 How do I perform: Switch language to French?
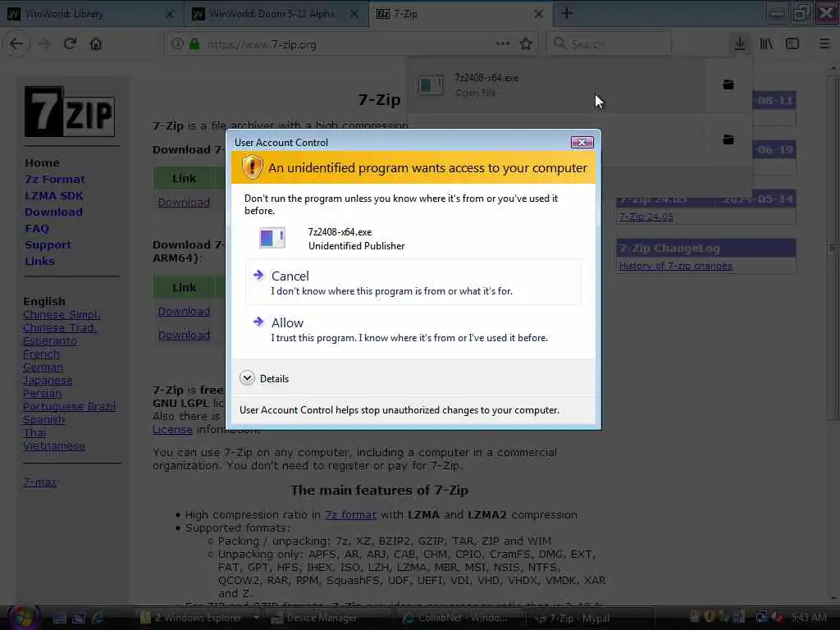pyautogui.click(x=41, y=354)
